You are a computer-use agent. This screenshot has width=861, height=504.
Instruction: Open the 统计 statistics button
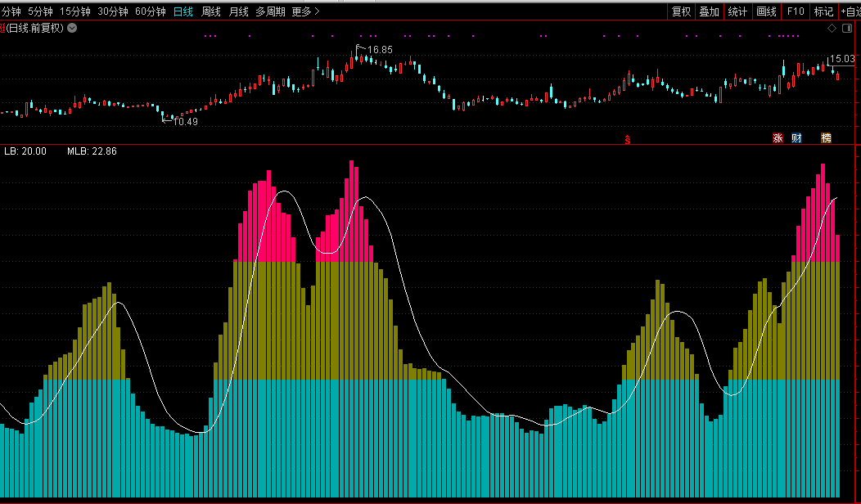[737, 11]
